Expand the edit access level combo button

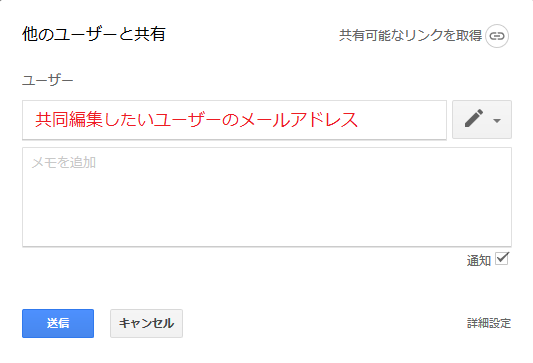(482, 119)
